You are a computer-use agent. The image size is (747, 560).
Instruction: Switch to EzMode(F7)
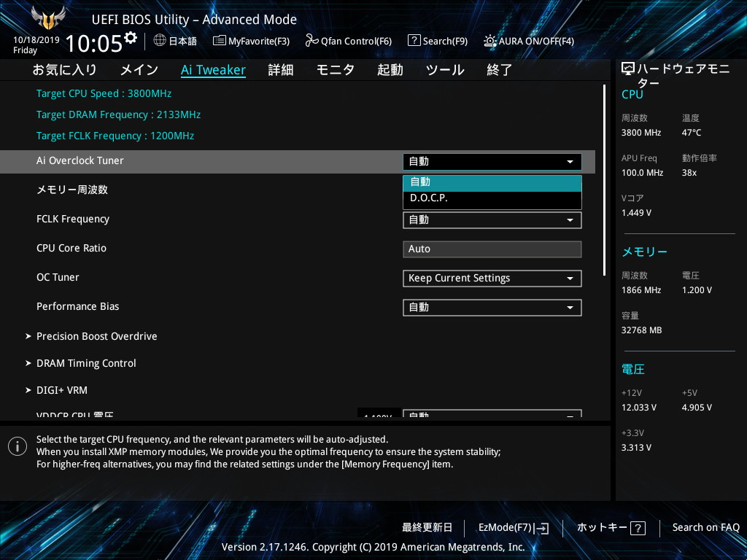click(513, 528)
